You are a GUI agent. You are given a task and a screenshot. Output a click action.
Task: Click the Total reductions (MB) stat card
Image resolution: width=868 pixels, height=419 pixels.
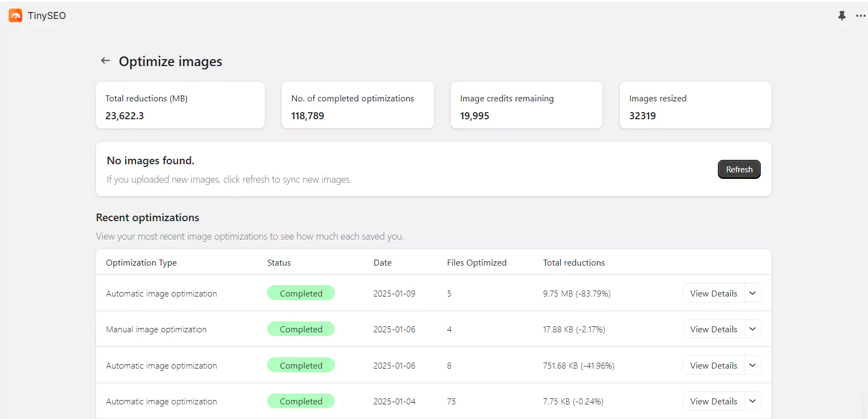point(180,106)
